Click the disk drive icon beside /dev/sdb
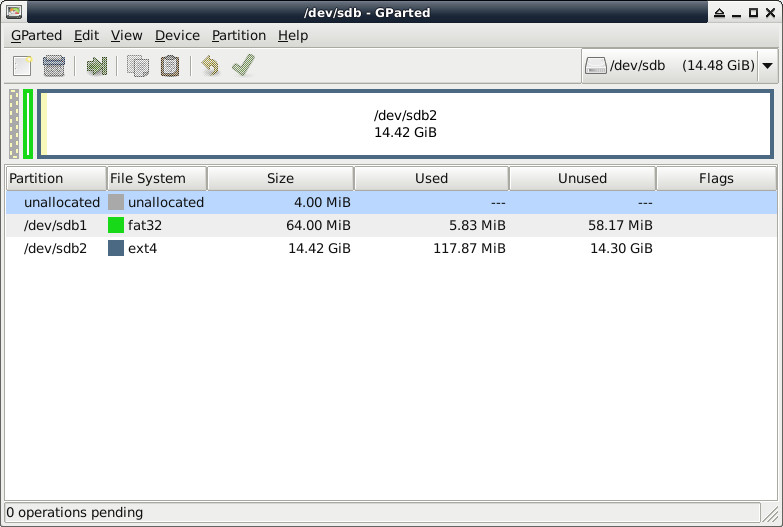 tap(595, 65)
